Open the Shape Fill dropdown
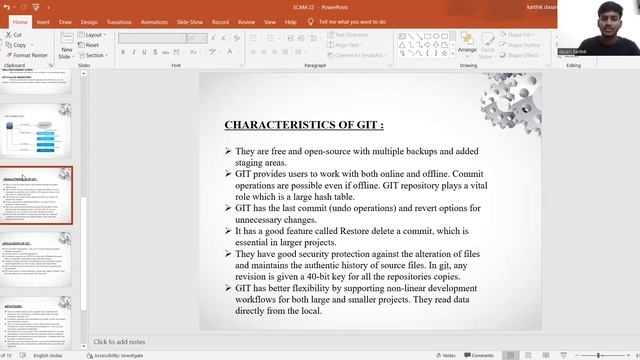Viewport: 640px width, 360px height. point(517,35)
